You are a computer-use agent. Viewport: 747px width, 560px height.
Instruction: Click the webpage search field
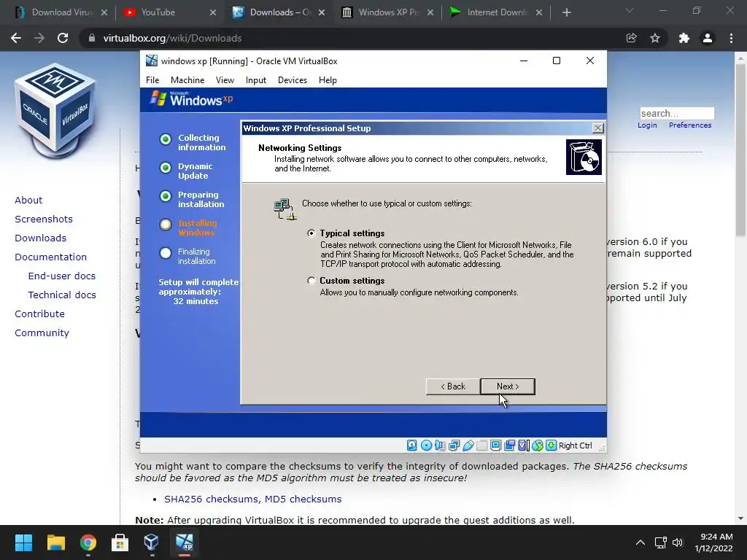pyautogui.click(x=677, y=113)
